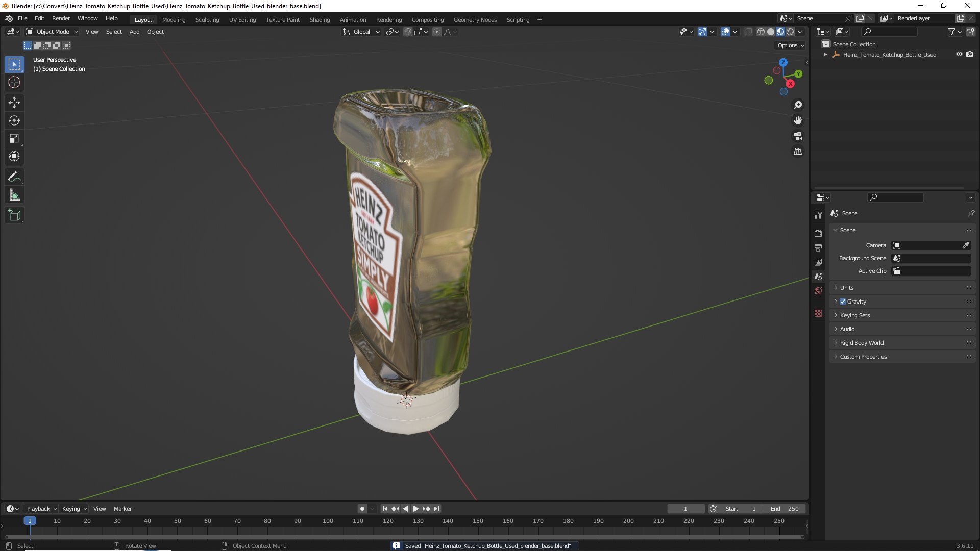Pick the Annotate pencil tool
The image size is (980, 551).
(x=14, y=177)
